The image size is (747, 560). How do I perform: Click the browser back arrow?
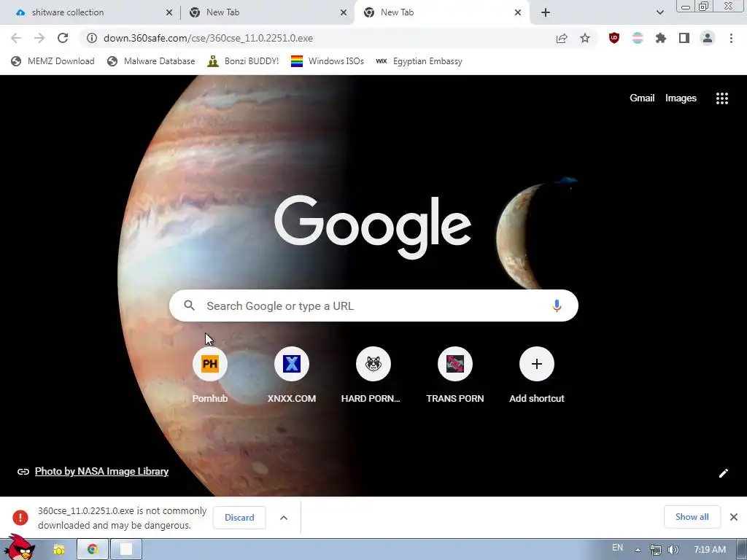coord(16,38)
